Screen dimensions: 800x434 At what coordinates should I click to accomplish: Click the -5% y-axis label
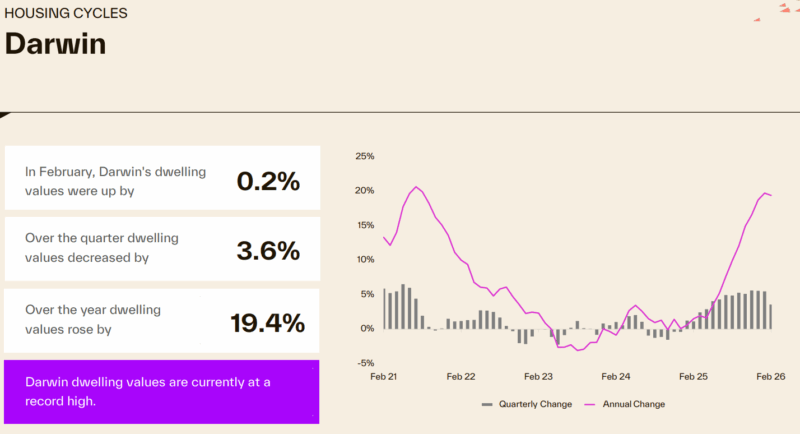pyautogui.click(x=365, y=363)
